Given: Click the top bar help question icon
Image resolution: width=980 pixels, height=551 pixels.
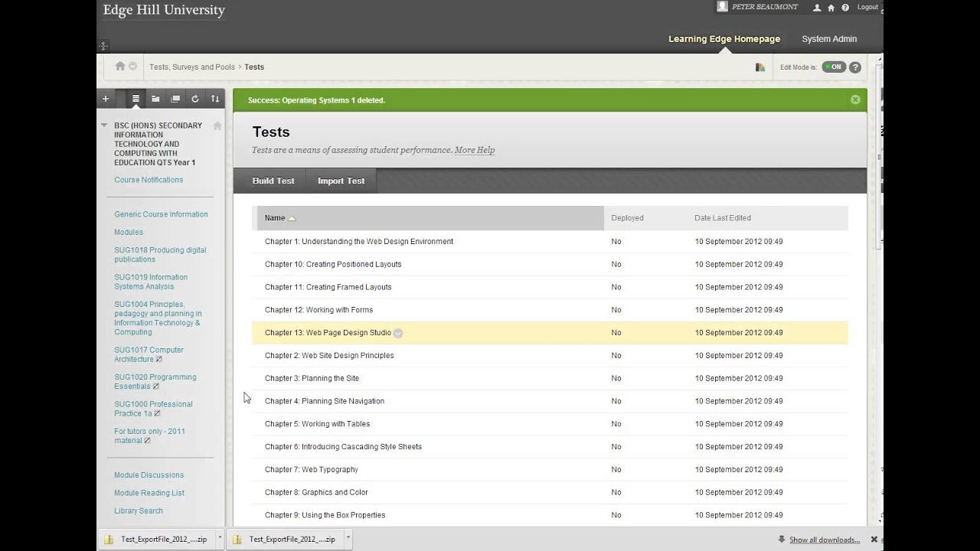Looking at the screenshot, I should coord(845,8).
